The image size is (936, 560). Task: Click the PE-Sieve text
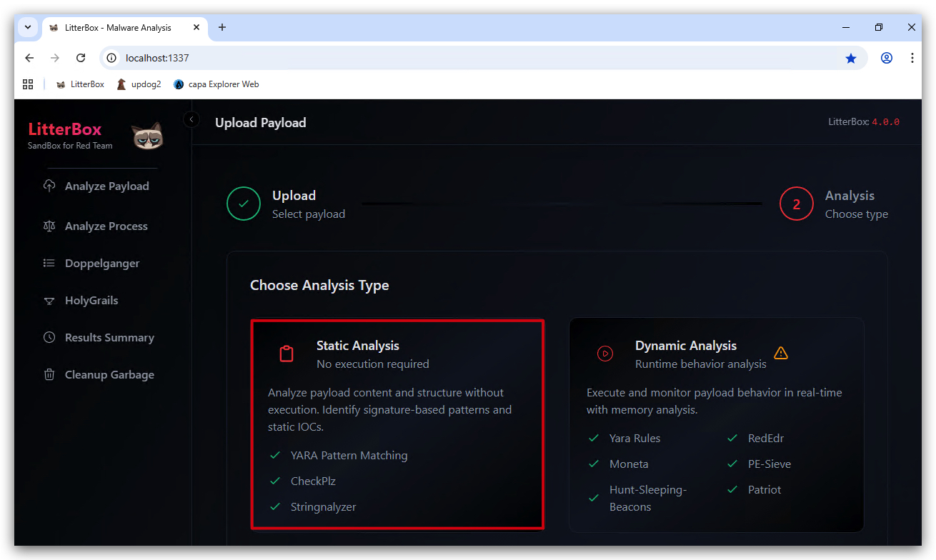coord(770,464)
